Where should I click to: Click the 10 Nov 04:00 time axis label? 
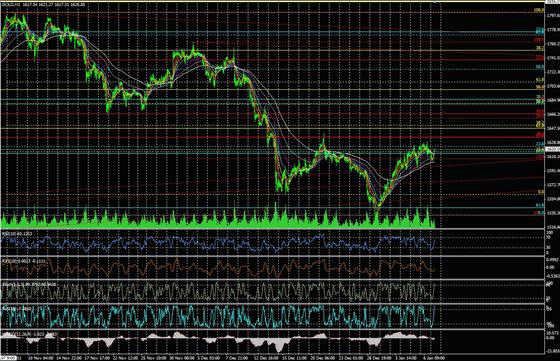click(41, 357)
